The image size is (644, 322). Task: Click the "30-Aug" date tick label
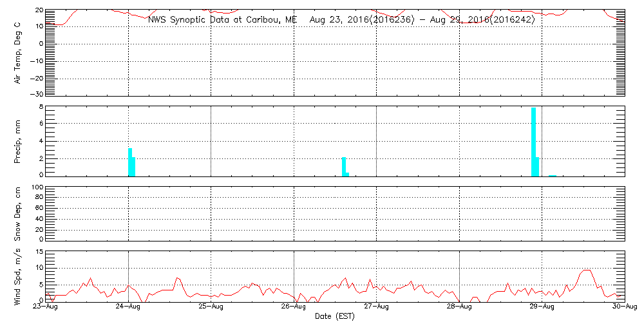(x=625, y=307)
